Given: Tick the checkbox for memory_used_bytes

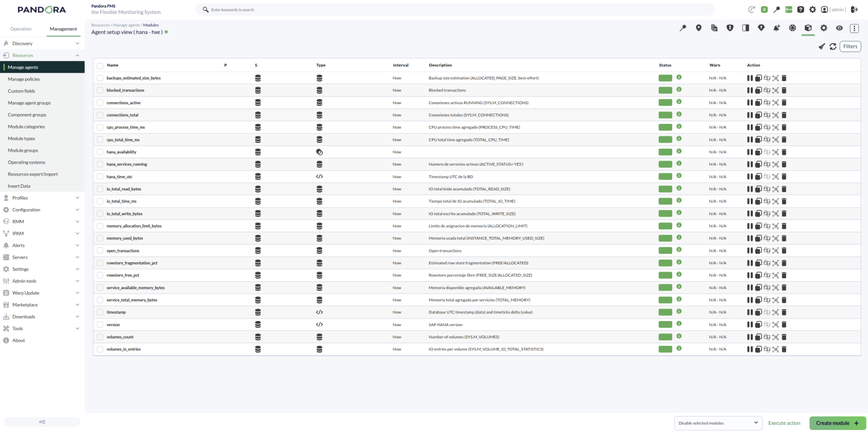Looking at the screenshot, I should point(100,238).
